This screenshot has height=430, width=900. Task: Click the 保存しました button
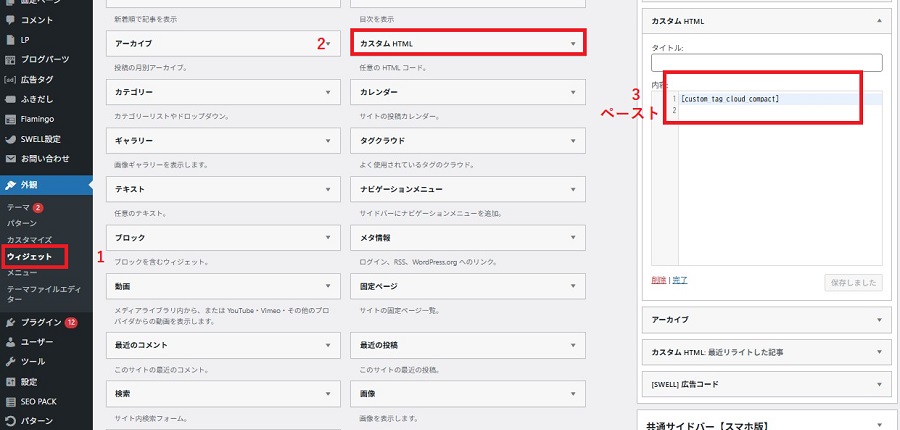853,283
